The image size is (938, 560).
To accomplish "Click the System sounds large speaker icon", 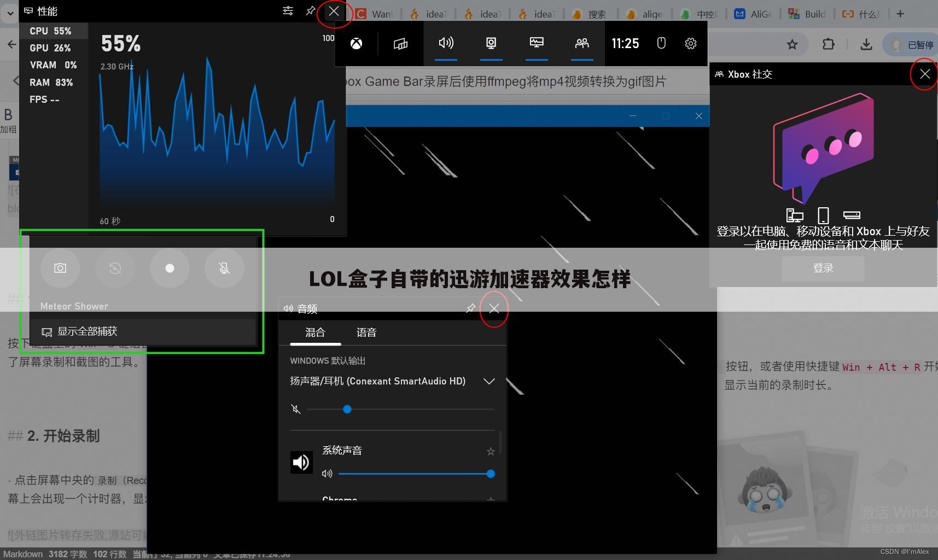I will click(x=301, y=462).
